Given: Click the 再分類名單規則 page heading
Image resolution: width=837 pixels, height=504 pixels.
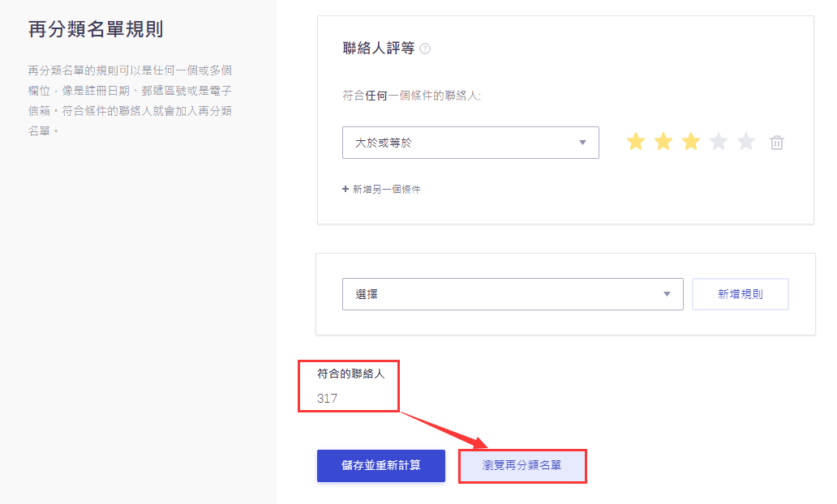Looking at the screenshot, I should pos(96,30).
